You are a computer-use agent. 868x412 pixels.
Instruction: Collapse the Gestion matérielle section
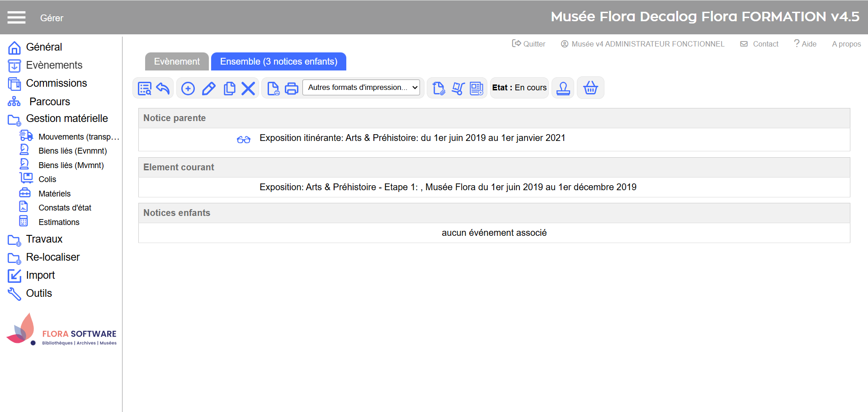tap(66, 118)
